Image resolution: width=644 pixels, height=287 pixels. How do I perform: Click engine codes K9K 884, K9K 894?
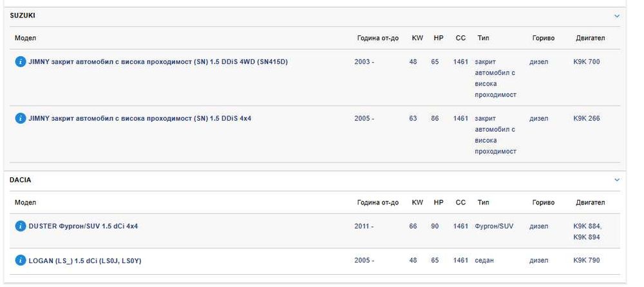tap(587, 232)
